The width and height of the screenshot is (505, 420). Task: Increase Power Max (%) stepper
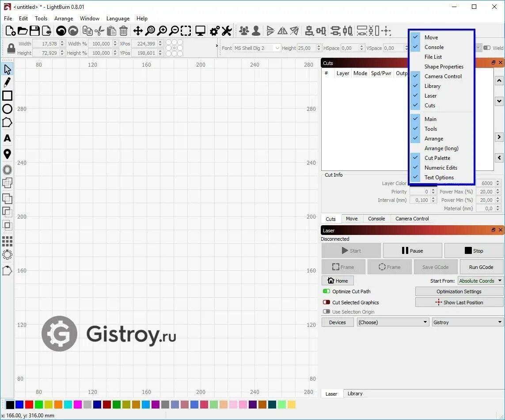coord(497,190)
